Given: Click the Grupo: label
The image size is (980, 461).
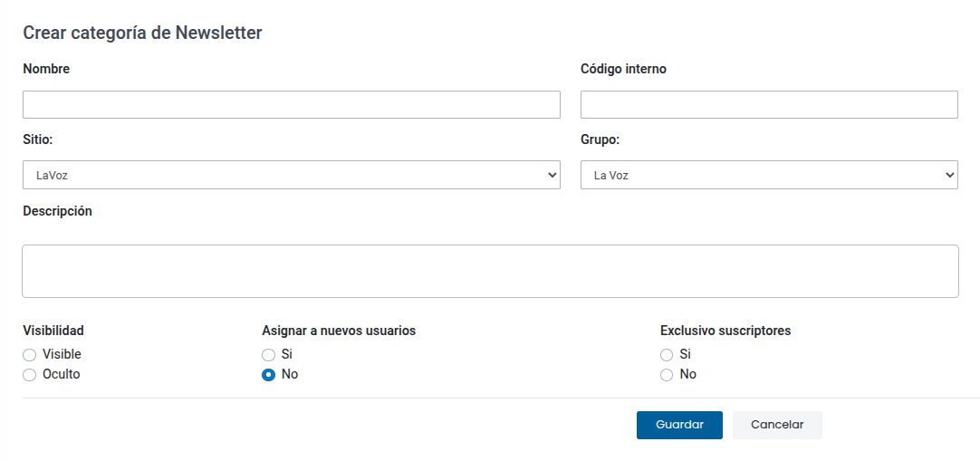Looking at the screenshot, I should [x=600, y=140].
